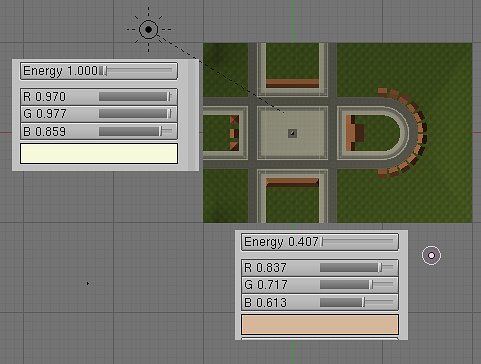Adjust the B 0.613 slider
The width and height of the screenshot is (481, 364).
pyautogui.click(x=320, y=303)
